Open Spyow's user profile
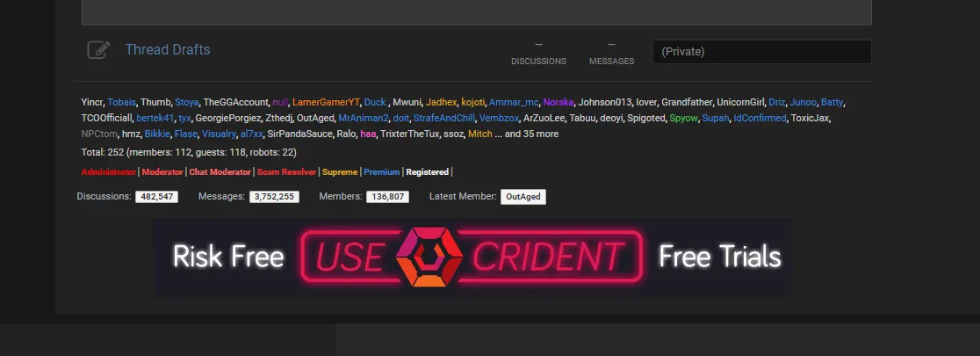 (682, 119)
